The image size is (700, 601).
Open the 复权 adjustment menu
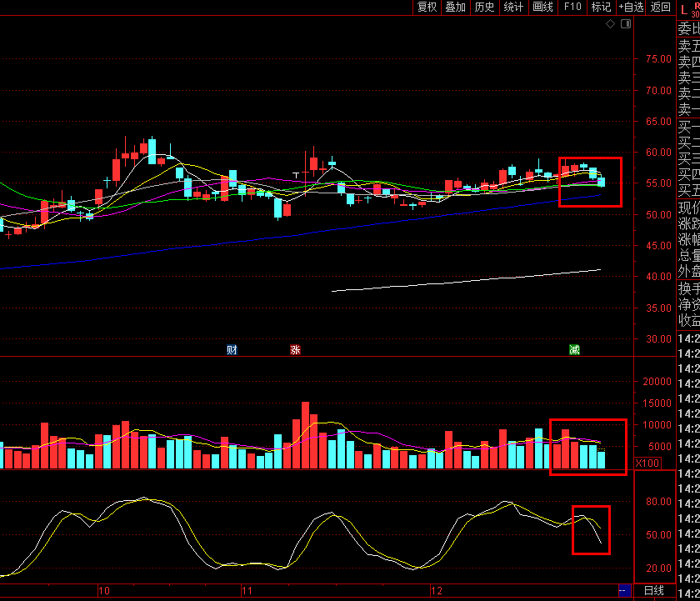point(427,8)
